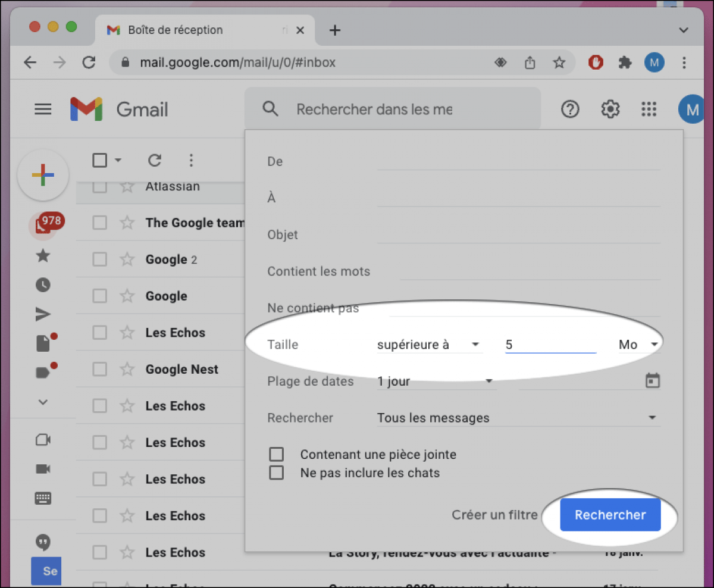Open Gmail settings with the gear icon
This screenshot has height=588, width=714.
610,109
